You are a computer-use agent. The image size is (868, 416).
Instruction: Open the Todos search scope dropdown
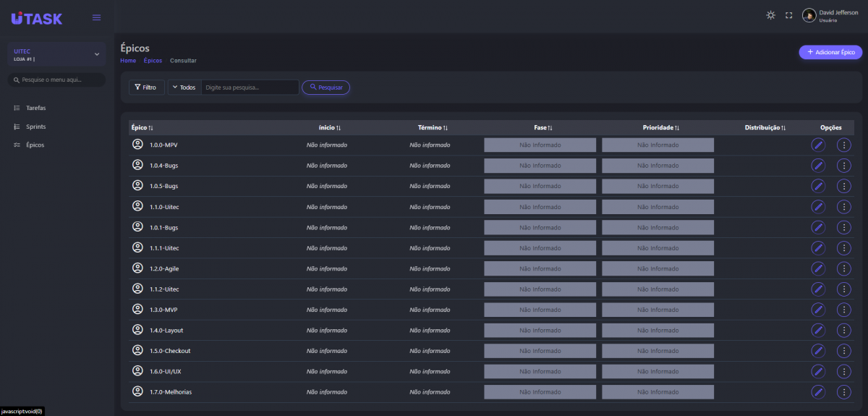click(184, 88)
